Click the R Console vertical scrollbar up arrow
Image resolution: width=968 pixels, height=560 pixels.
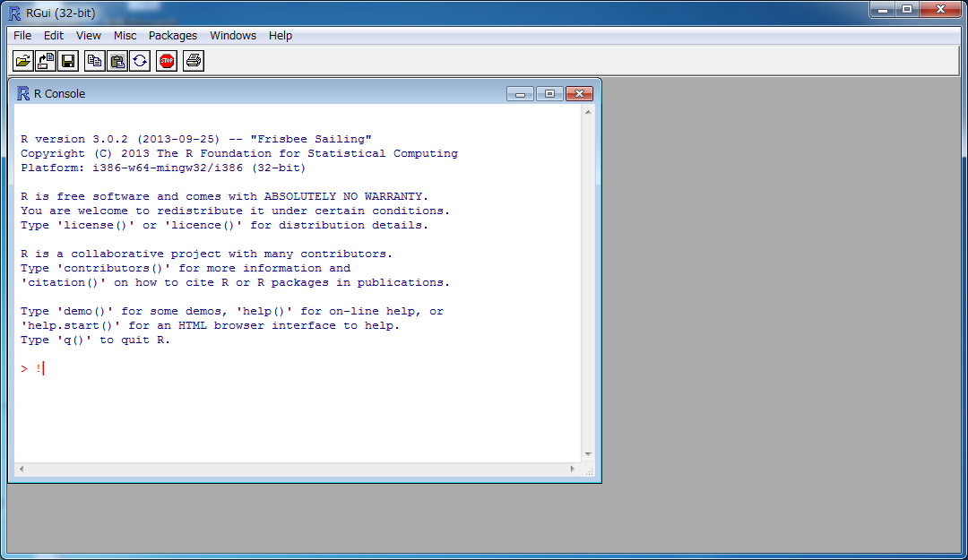click(588, 113)
